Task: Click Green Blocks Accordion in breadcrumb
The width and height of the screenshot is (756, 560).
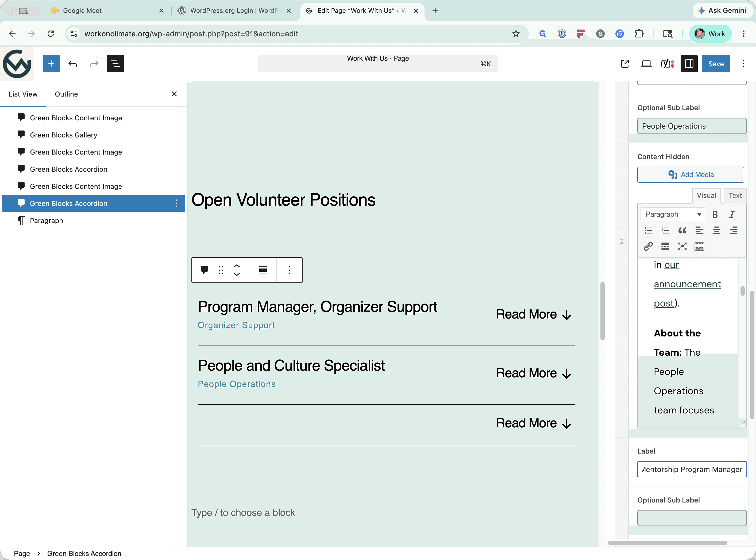Action: pos(84,554)
